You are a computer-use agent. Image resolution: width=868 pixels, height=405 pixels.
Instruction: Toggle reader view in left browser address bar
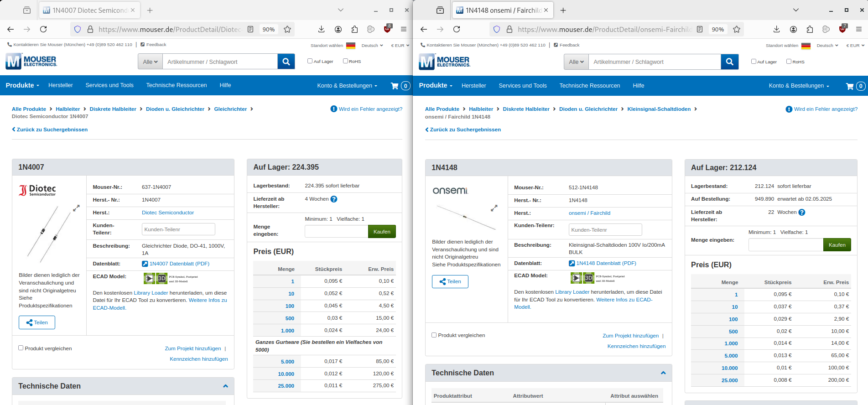250,29
